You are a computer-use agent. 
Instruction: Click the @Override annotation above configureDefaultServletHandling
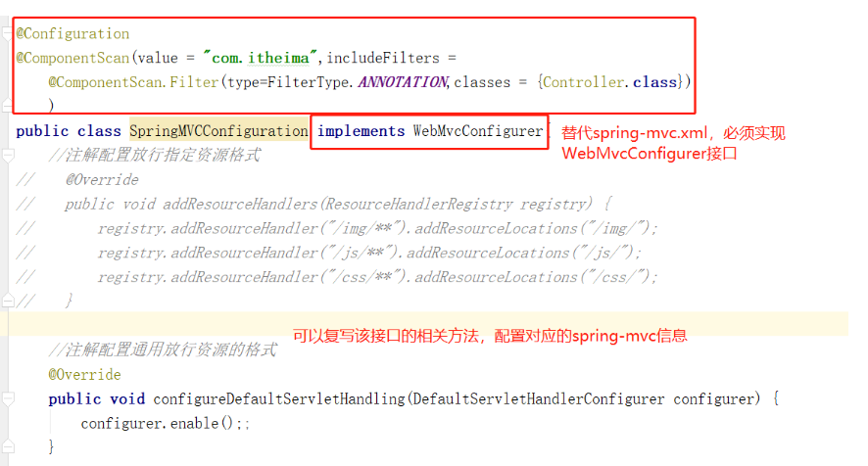84,375
